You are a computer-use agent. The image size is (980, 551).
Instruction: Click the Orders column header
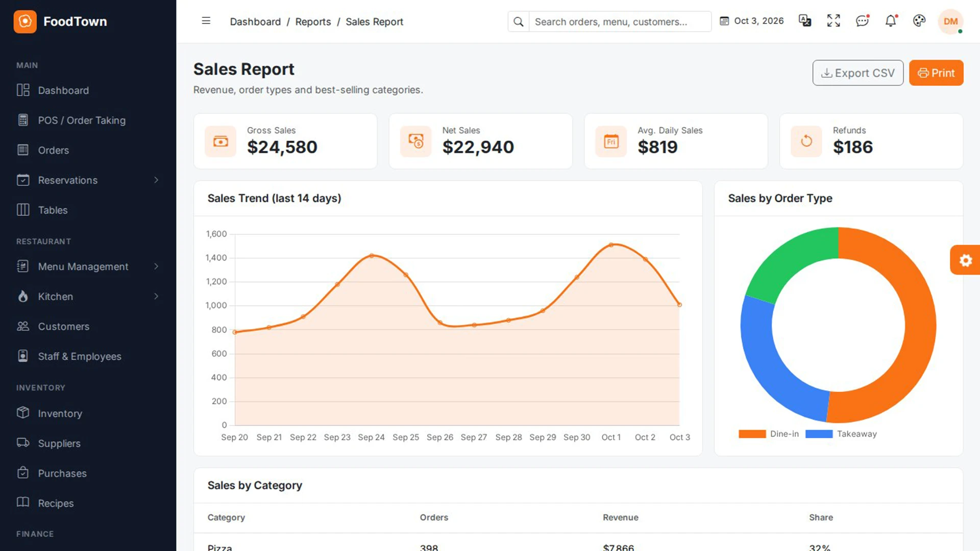434,517
